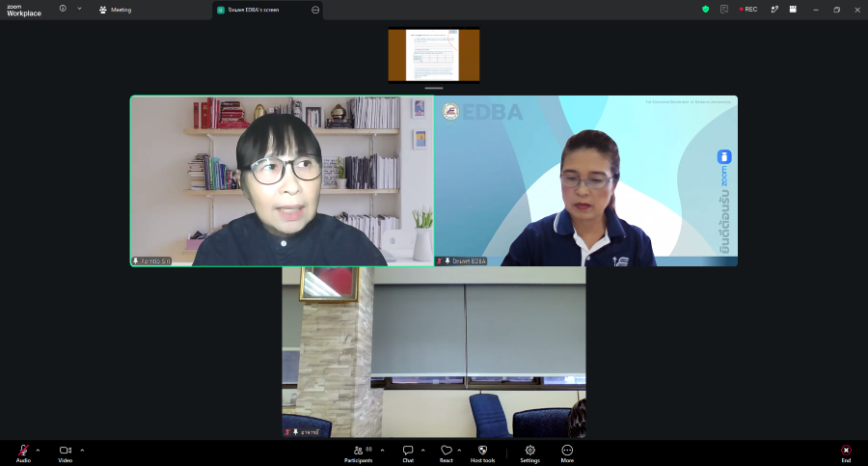Open shared screen tab options ellipsis

click(315, 10)
